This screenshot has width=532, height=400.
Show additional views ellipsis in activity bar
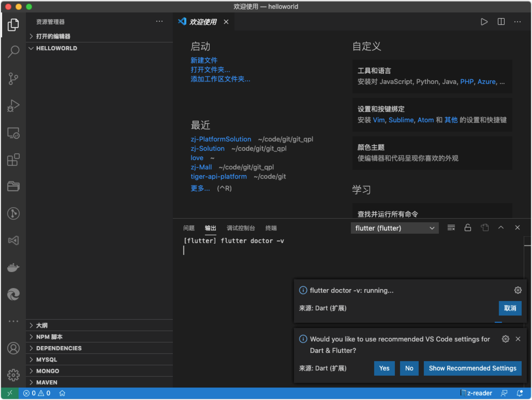13,321
